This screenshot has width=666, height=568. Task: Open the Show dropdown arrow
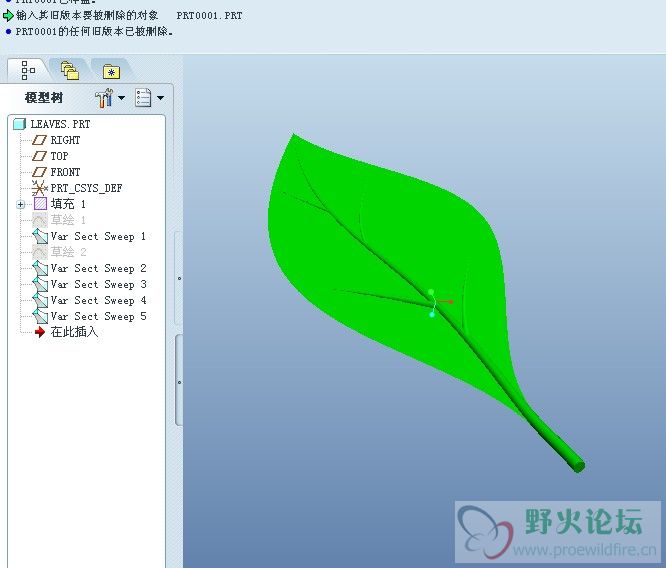tap(161, 98)
